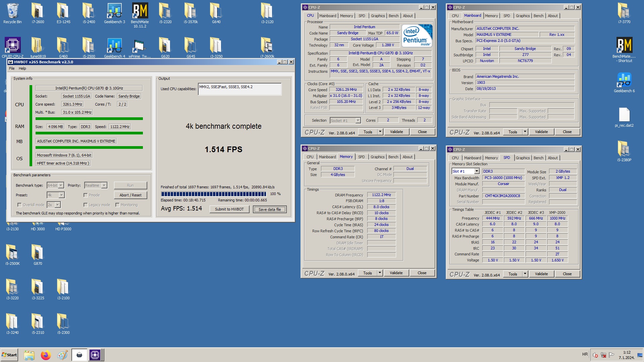
Task: Open the i5-2500K folder icon
Action: coord(12,255)
